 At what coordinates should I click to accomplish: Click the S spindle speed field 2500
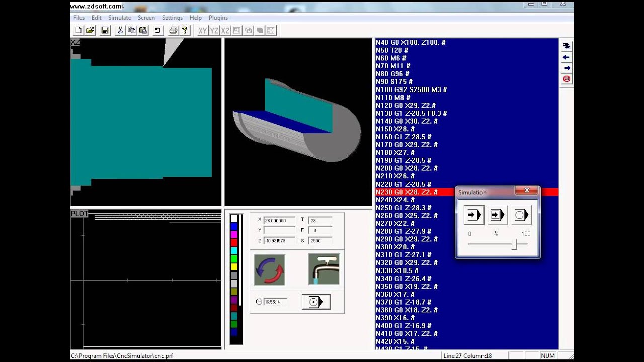point(320,241)
